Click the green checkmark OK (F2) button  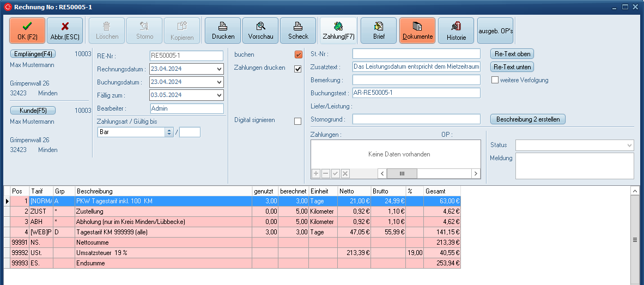27,31
